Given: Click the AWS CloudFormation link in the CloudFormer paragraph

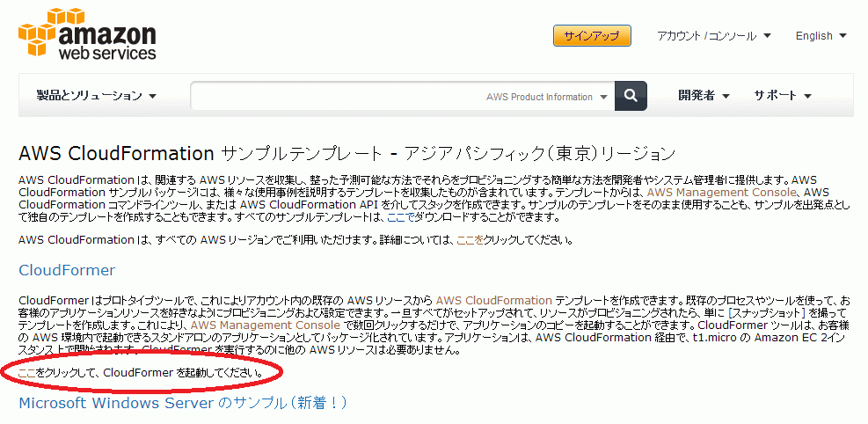Looking at the screenshot, I should click(493, 301).
